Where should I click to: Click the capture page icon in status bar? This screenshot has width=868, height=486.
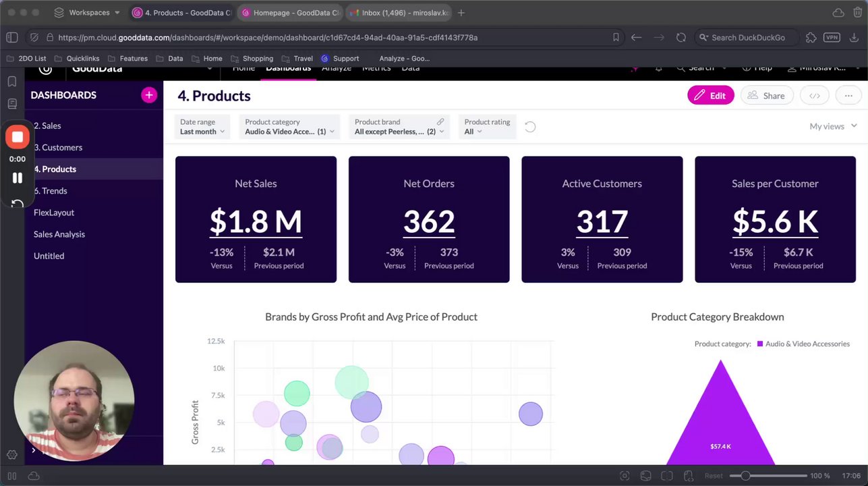[x=625, y=476]
